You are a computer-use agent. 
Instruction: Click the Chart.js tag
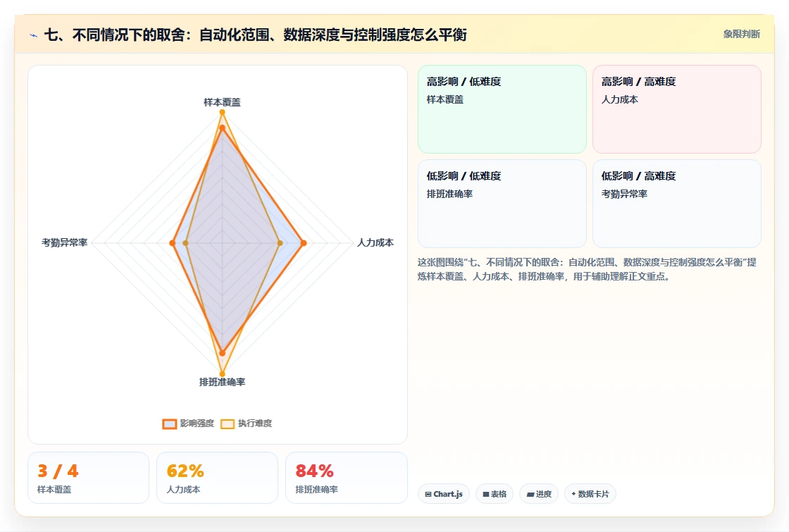coord(444,494)
